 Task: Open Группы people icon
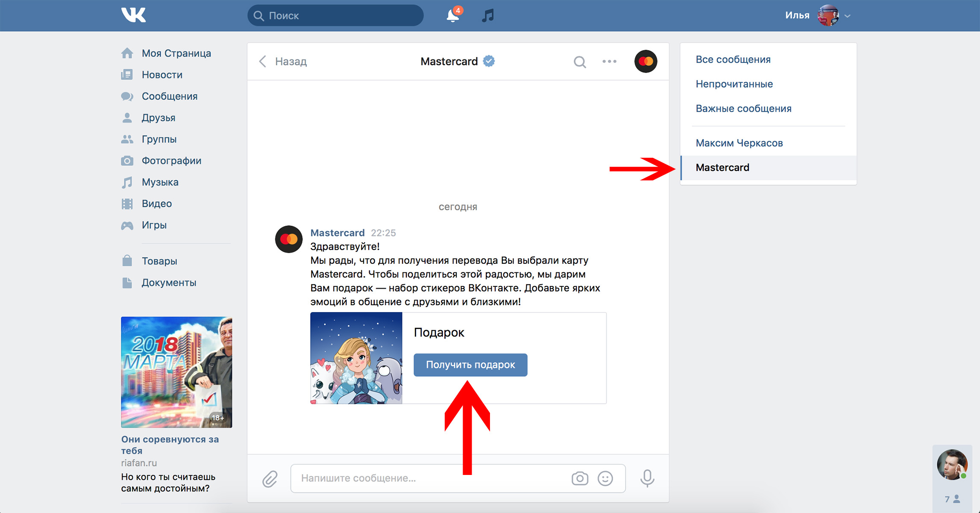click(x=127, y=139)
